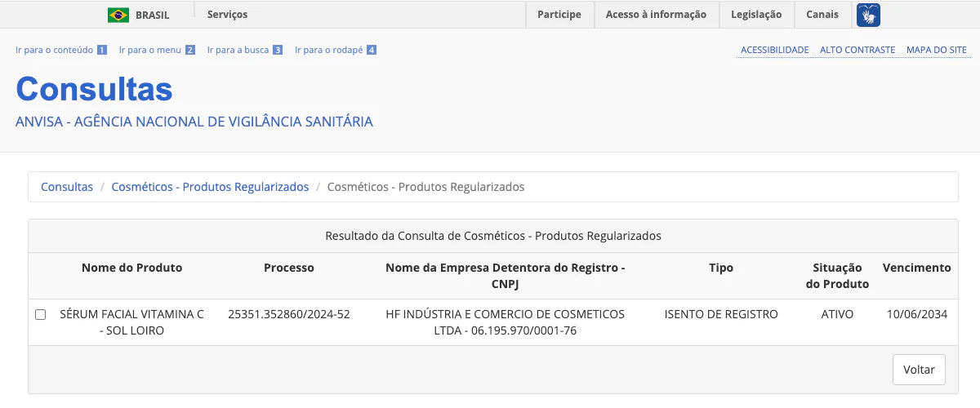Click 'Ir para o menu' skip link
The image size is (980, 408).
coord(149,51)
